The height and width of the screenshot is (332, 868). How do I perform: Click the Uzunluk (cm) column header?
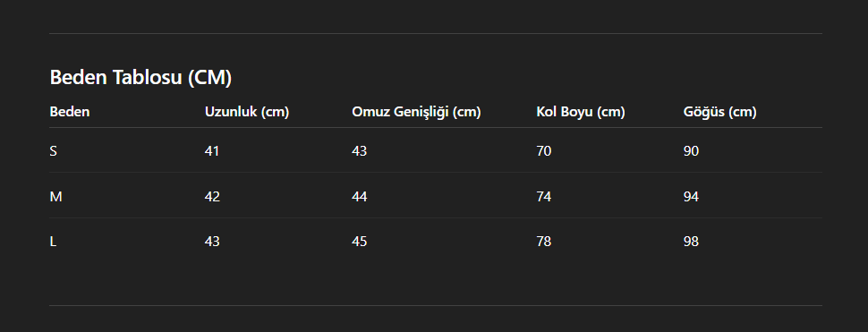[247, 112]
